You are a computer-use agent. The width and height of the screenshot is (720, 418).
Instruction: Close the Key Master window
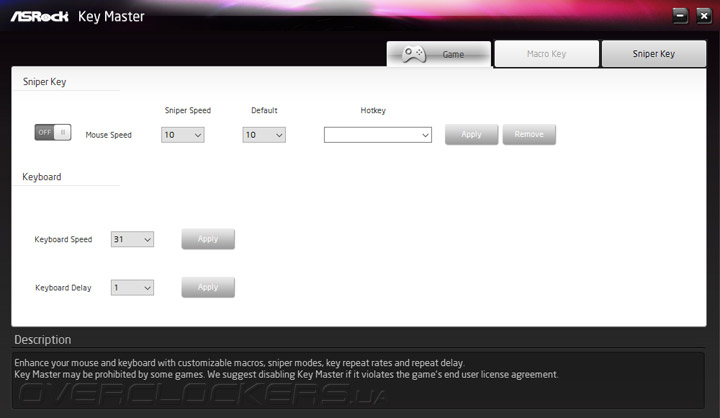pyautogui.click(x=704, y=16)
